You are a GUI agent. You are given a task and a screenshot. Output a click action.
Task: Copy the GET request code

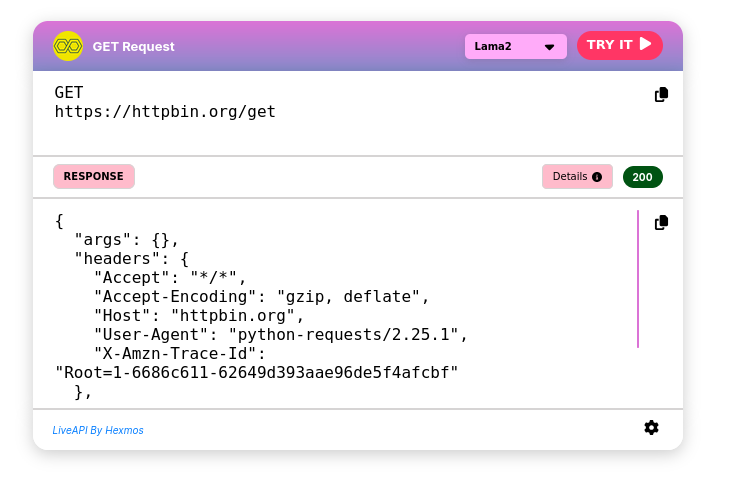661,95
